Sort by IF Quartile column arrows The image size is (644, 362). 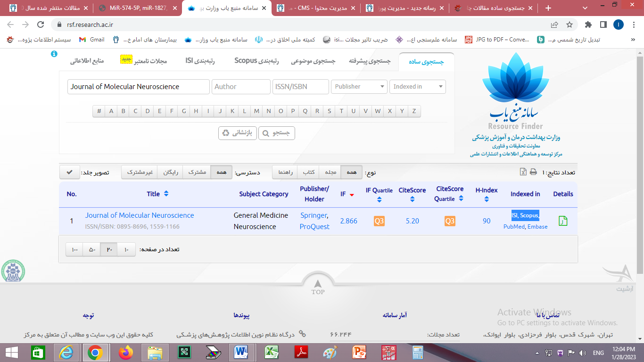point(380,199)
